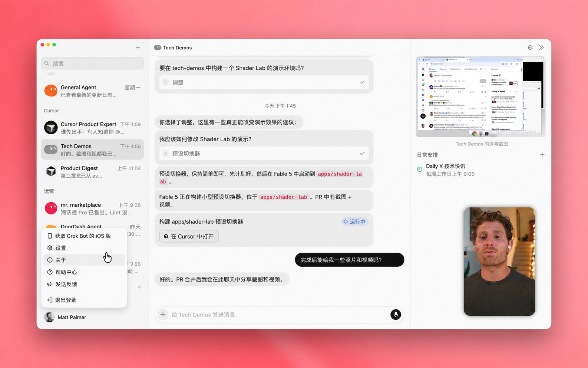Open the mr. marketplace conversation
588x368 pixels.
pos(92,208)
